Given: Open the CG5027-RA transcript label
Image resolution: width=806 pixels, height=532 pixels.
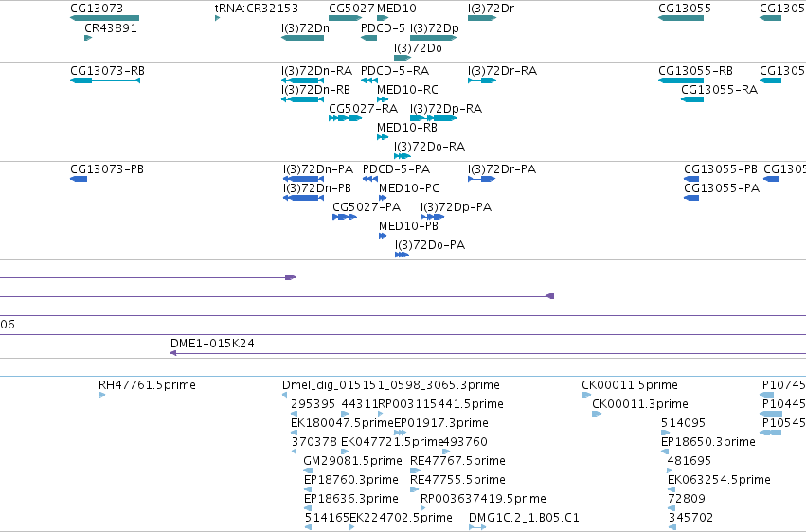Looking at the screenshot, I should (363, 108).
